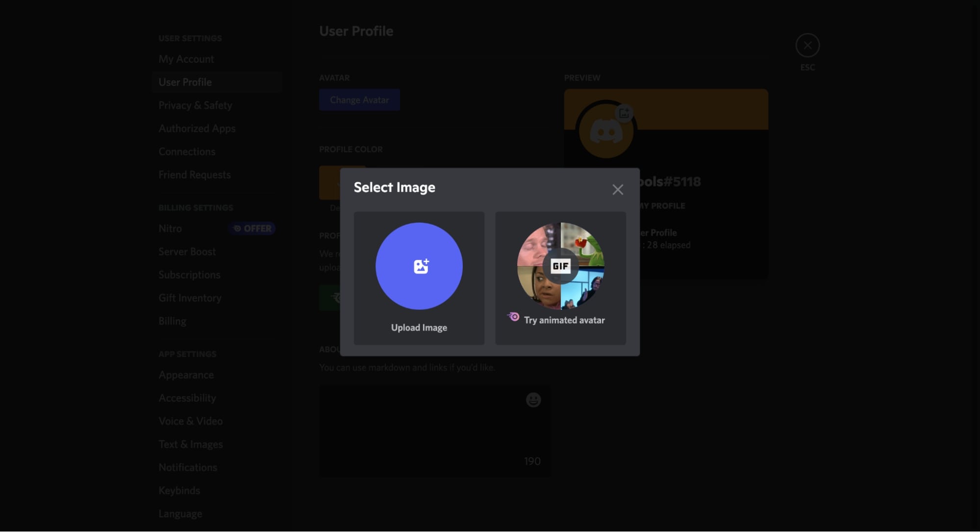Click the username ending #5118 in preview
This screenshot has height=532, width=980.
(670, 181)
